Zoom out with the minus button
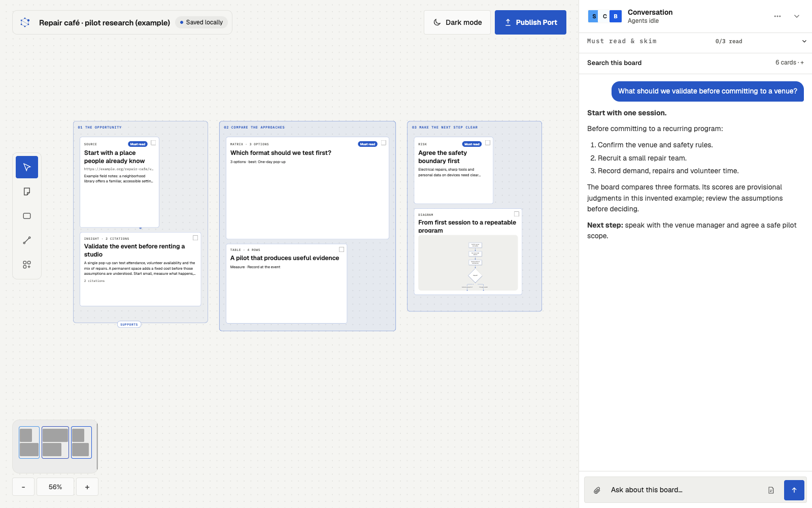The image size is (812, 508). click(x=23, y=487)
